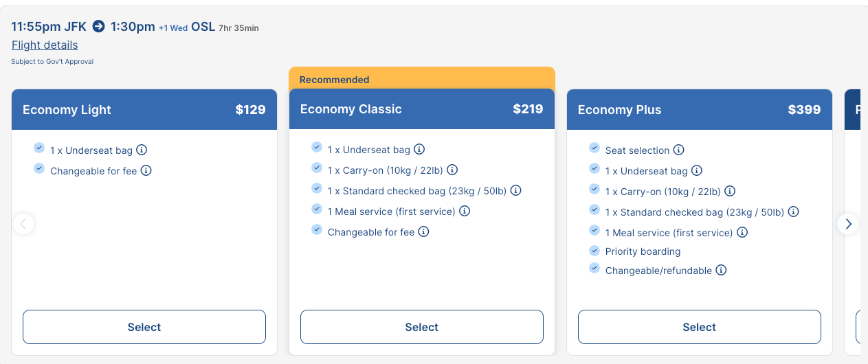Open info icon next to Seat selection

pyautogui.click(x=678, y=150)
